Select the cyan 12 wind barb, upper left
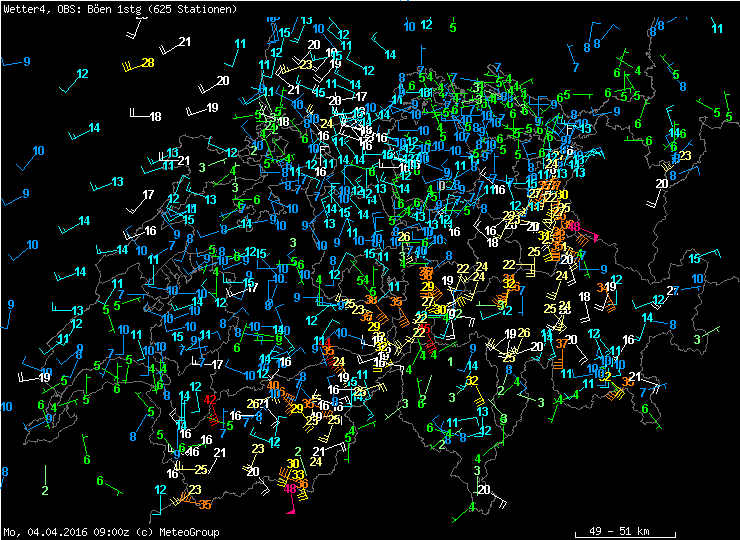Viewport: 740px width, 540px height. (82, 74)
